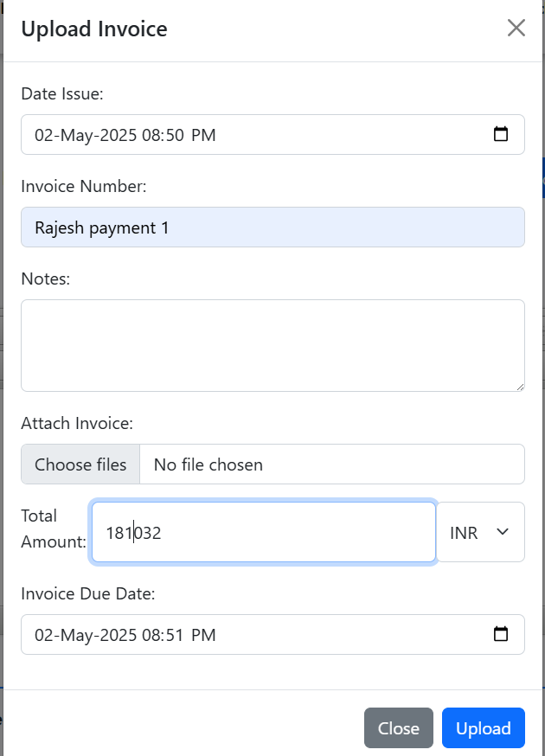Click the gray Close button
This screenshot has height=756, width=545.
coord(399,728)
